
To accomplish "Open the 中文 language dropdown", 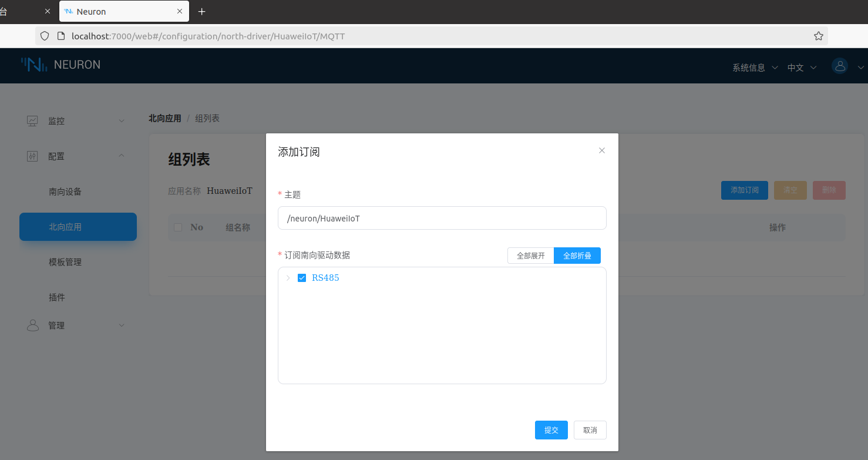I will click(x=802, y=68).
